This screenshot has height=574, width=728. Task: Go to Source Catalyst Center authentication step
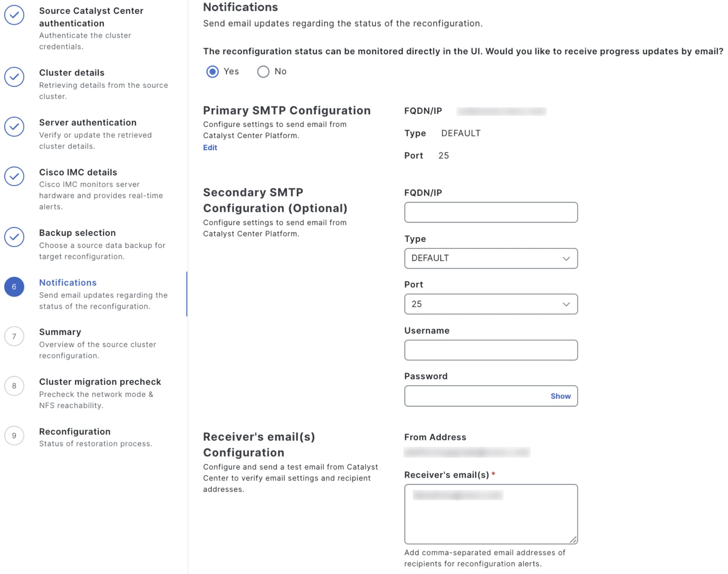pyautogui.click(x=91, y=17)
